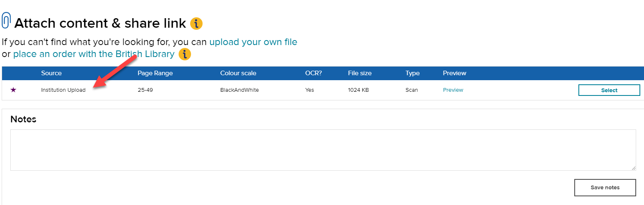The width and height of the screenshot is (644, 205).
Task: Open the Preview link for the scan
Action: [x=453, y=90]
